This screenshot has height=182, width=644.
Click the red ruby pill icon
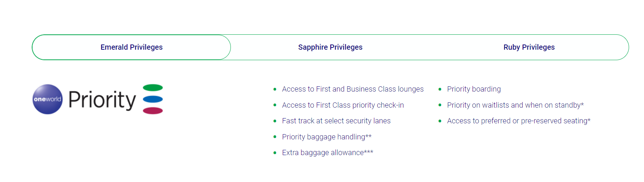[x=153, y=111]
